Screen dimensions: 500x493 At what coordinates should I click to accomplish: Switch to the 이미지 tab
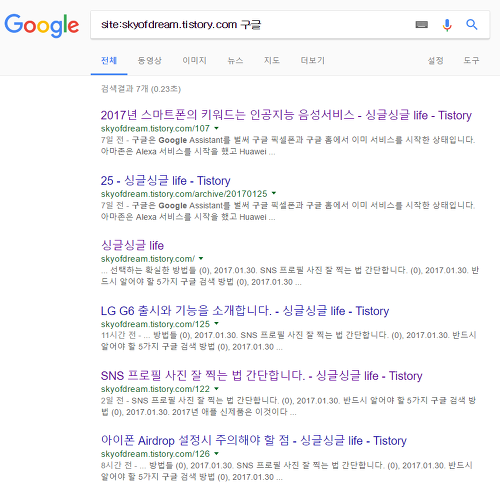(x=194, y=60)
